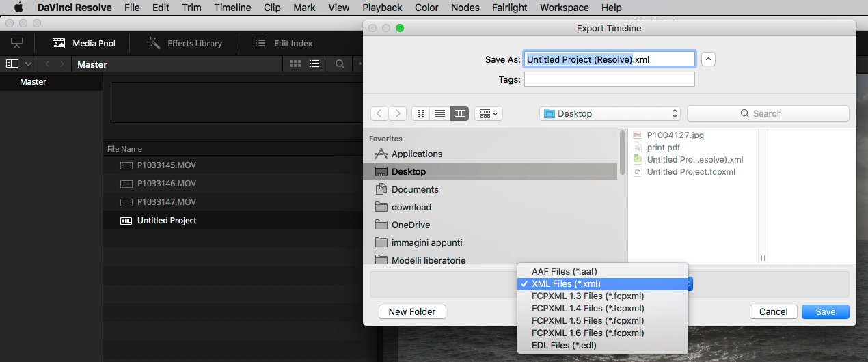The height and width of the screenshot is (362, 868).
Task: Select the Master bin in sidebar
Action: coord(33,81)
